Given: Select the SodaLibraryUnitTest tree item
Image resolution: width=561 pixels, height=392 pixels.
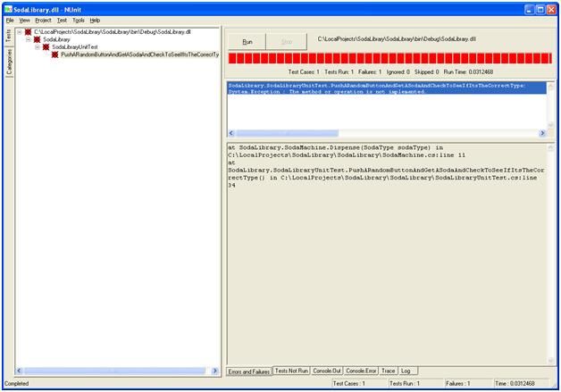Looking at the screenshot, I should pyautogui.click(x=75, y=47).
